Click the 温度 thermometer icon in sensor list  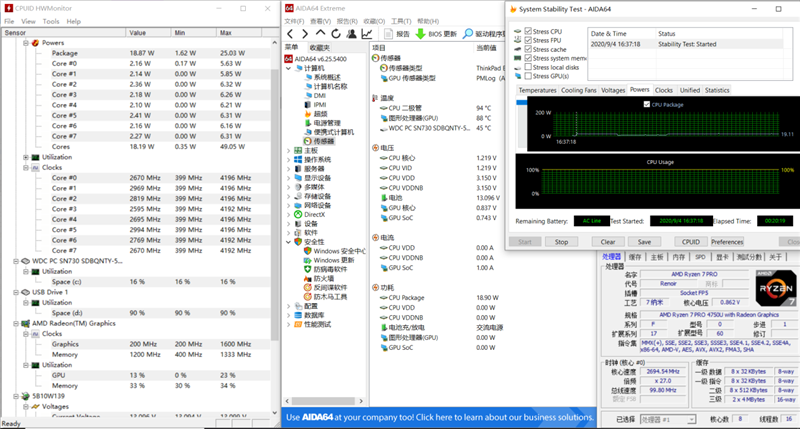coord(376,98)
